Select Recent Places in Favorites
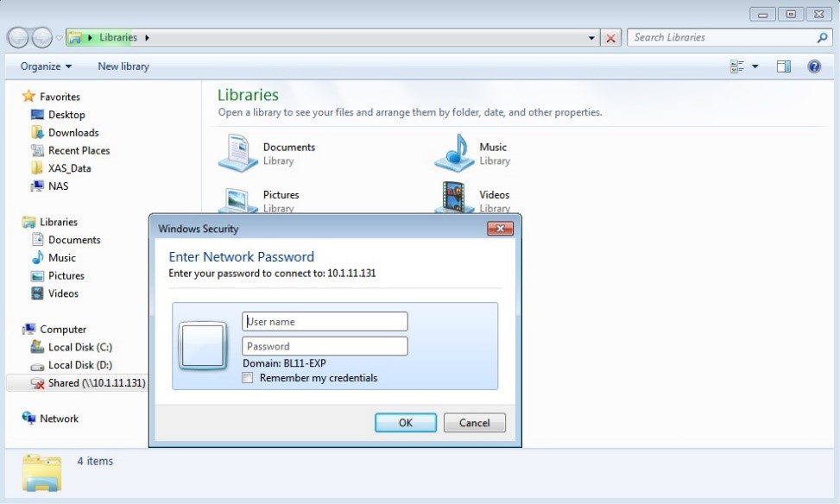 pyautogui.click(x=79, y=150)
